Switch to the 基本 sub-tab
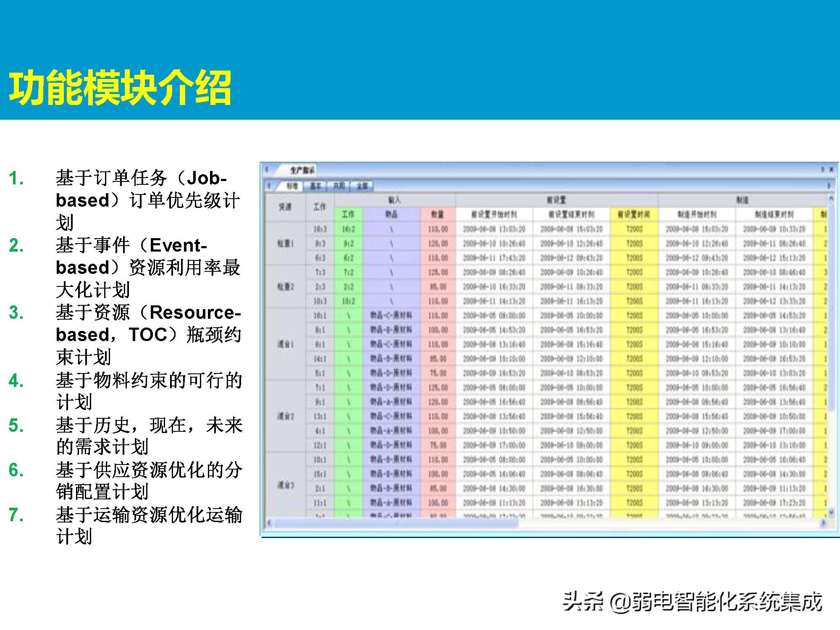Viewport: 840px width, 630px height. 315,186
